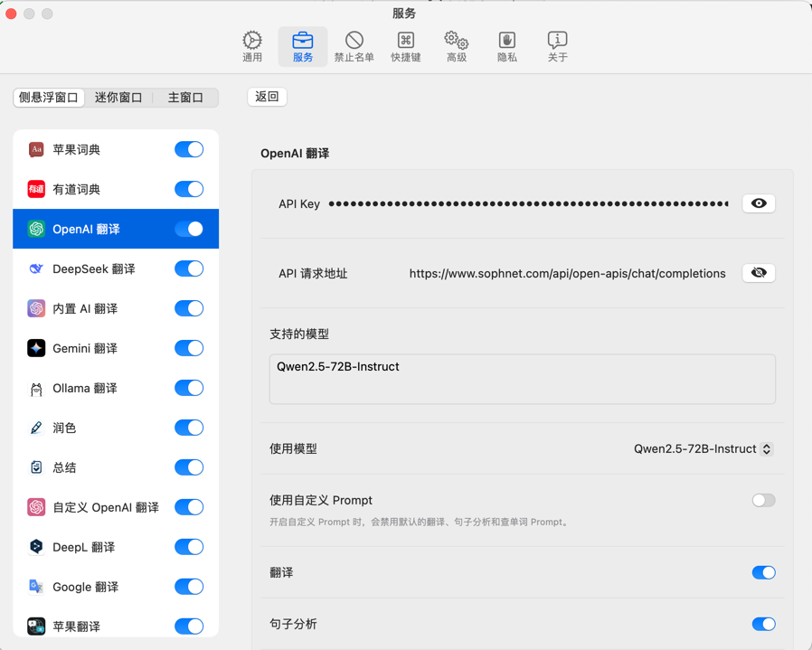Toggle the 有道词典 service switch
The height and width of the screenshot is (650, 812).
[189, 189]
